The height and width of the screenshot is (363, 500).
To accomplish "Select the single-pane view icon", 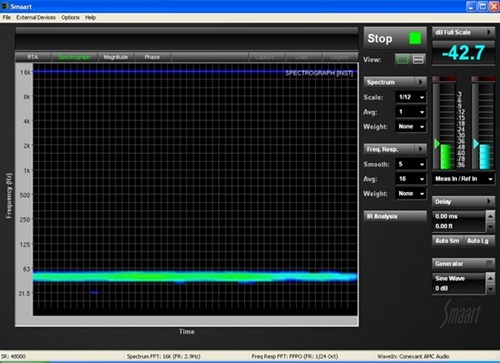I will click(x=402, y=60).
